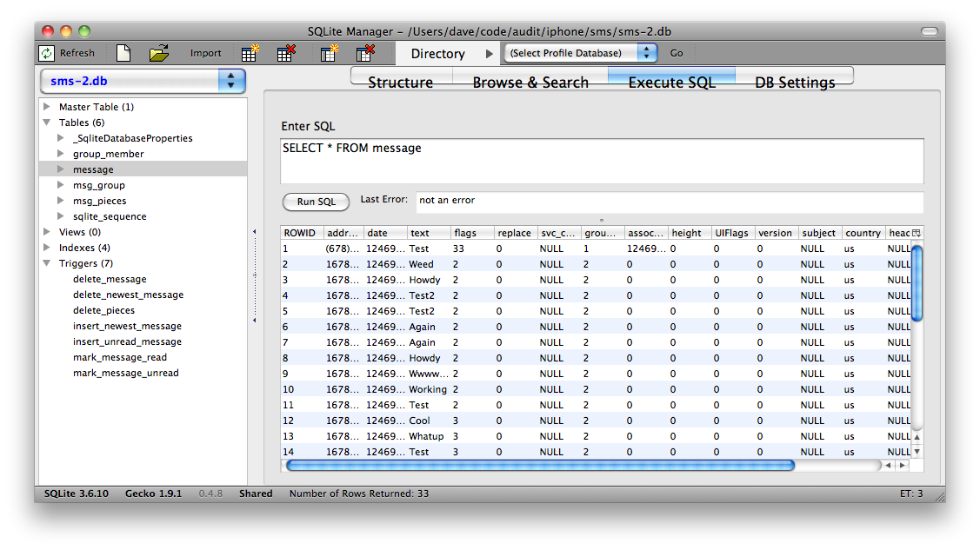980x550 pixels.
Task: Select the row with text Working
Action: pos(597,389)
